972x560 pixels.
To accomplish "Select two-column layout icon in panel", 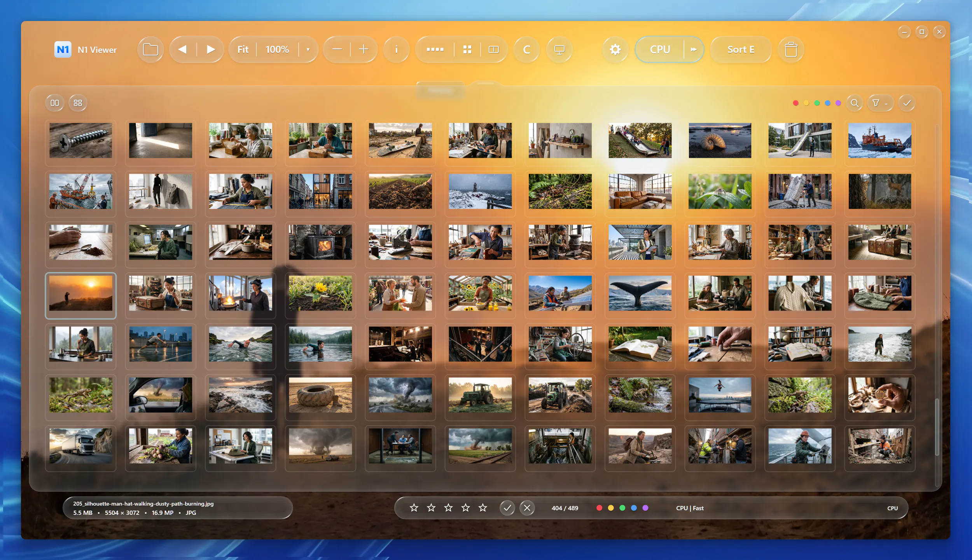I will click(x=55, y=103).
